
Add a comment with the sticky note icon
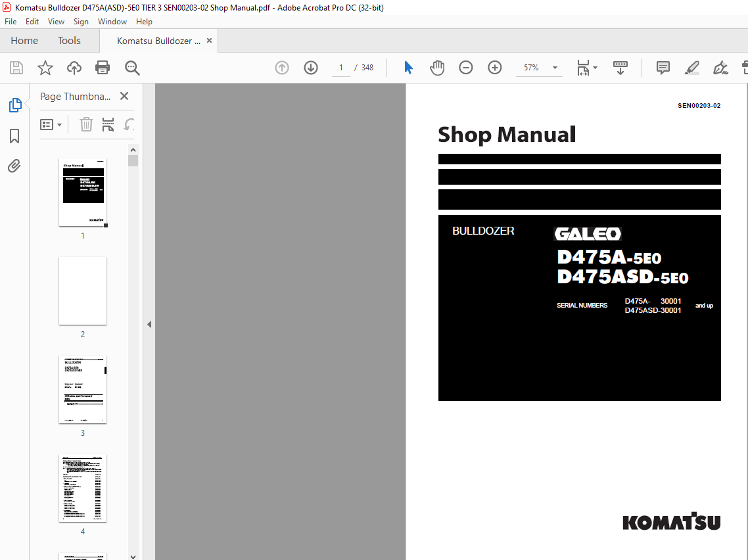[663, 68]
